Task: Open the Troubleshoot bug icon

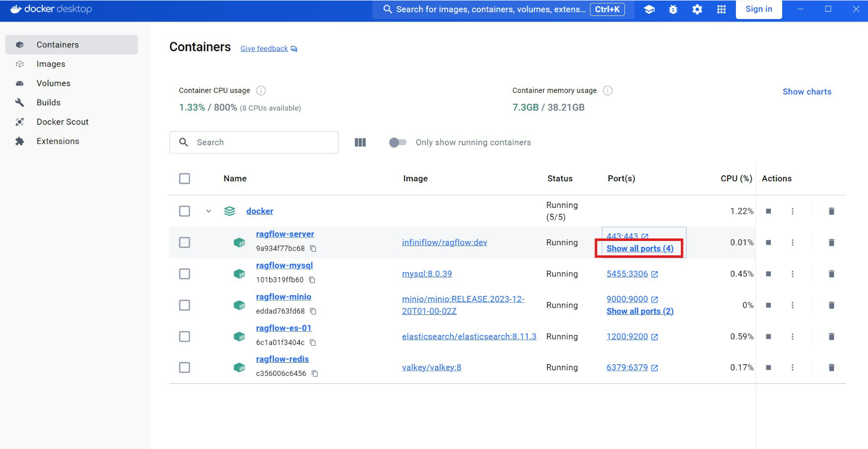Action: pyautogui.click(x=673, y=9)
